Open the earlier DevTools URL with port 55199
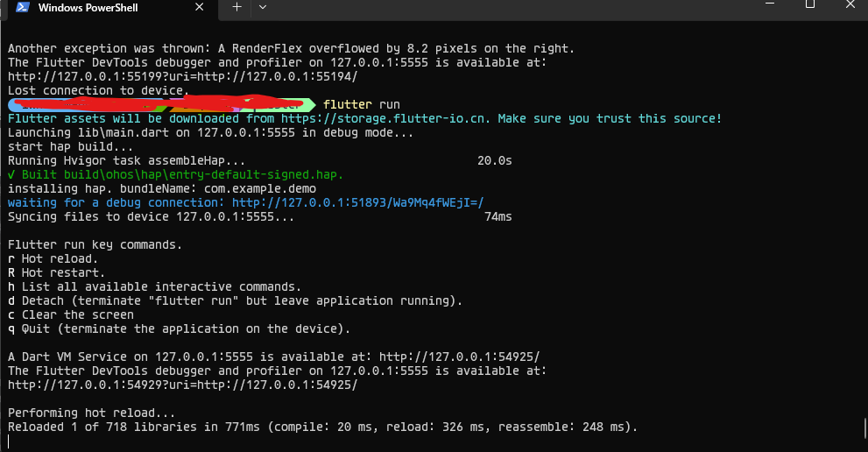Image resolution: width=868 pixels, height=452 pixels. (183, 76)
